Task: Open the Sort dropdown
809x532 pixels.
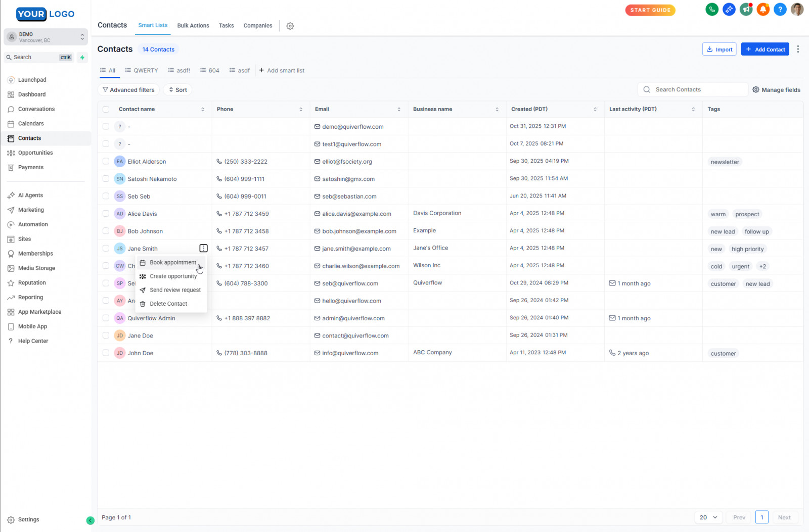Action: click(178, 90)
